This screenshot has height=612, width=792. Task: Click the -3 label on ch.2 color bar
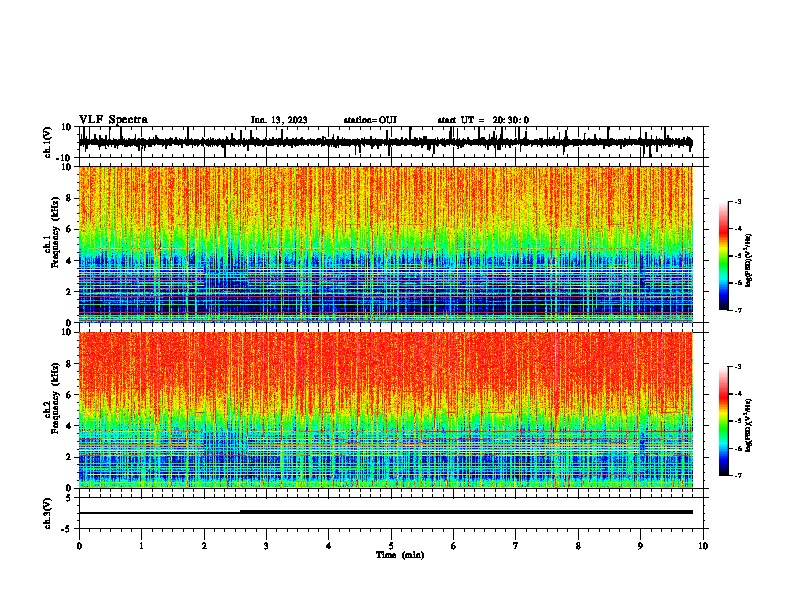(x=737, y=367)
